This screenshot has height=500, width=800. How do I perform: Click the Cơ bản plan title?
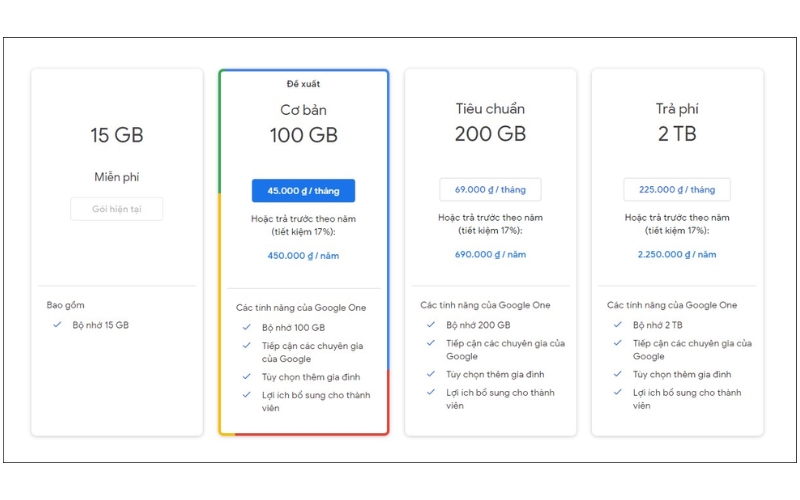click(303, 110)
